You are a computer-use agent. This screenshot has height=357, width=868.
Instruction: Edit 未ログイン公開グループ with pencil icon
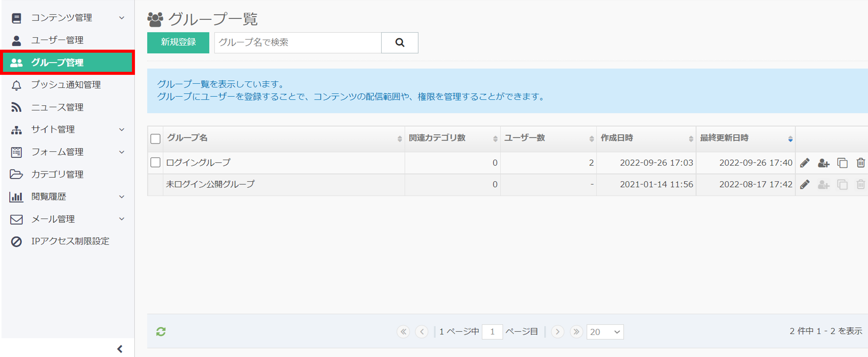[805, 184]
